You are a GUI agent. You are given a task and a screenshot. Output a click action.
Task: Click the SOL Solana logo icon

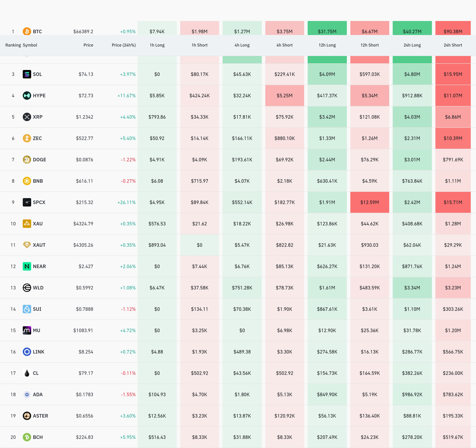point(27,74)
